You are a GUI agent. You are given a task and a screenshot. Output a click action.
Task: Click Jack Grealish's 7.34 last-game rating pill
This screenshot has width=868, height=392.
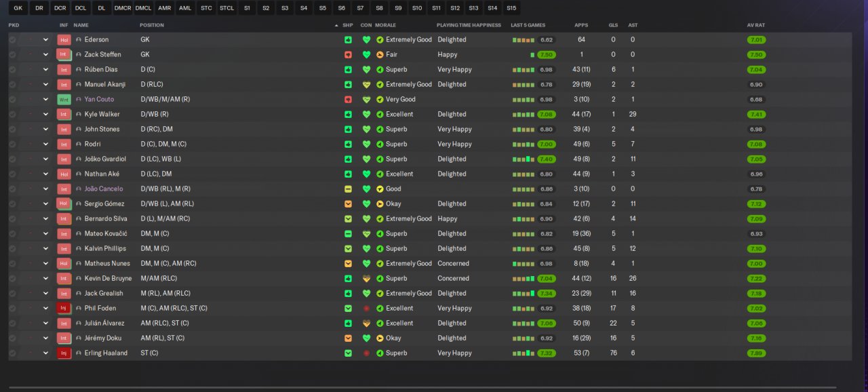click(x=547, y=293)
